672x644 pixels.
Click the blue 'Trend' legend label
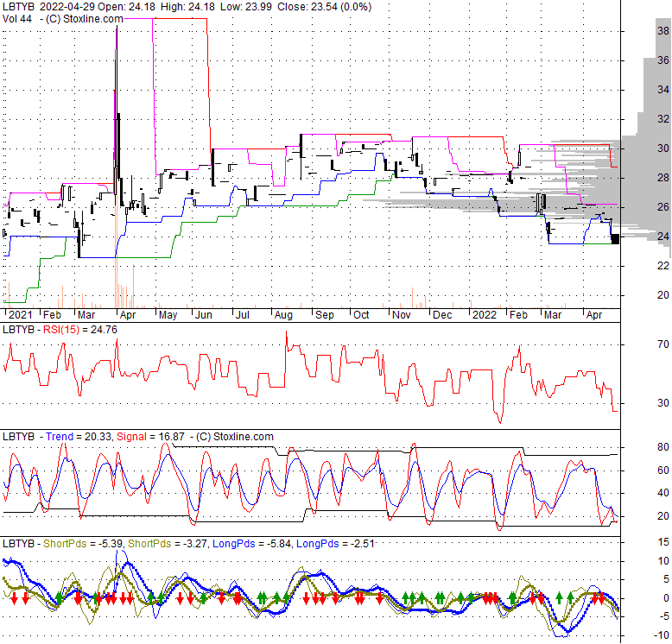click(x=60, y=436)
